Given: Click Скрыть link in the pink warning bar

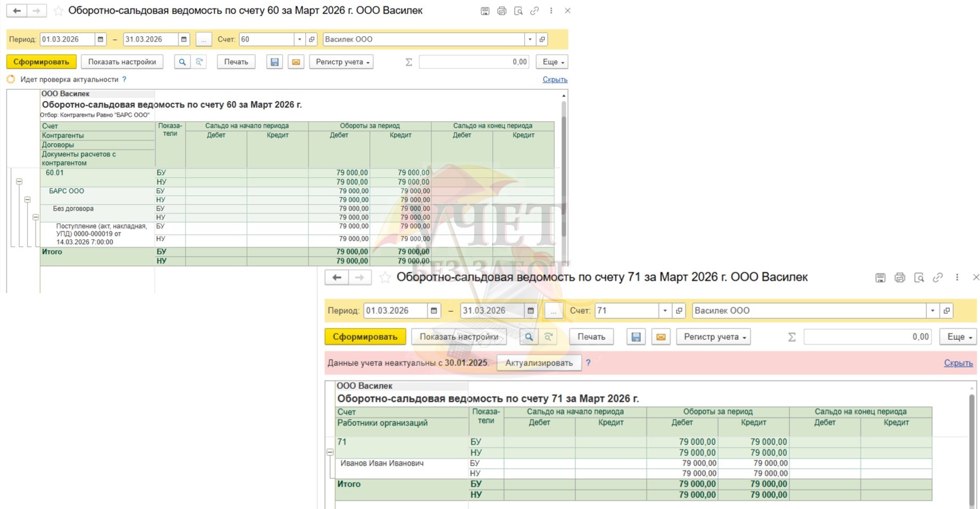Looking at the screenshot, I should point(958,363).
